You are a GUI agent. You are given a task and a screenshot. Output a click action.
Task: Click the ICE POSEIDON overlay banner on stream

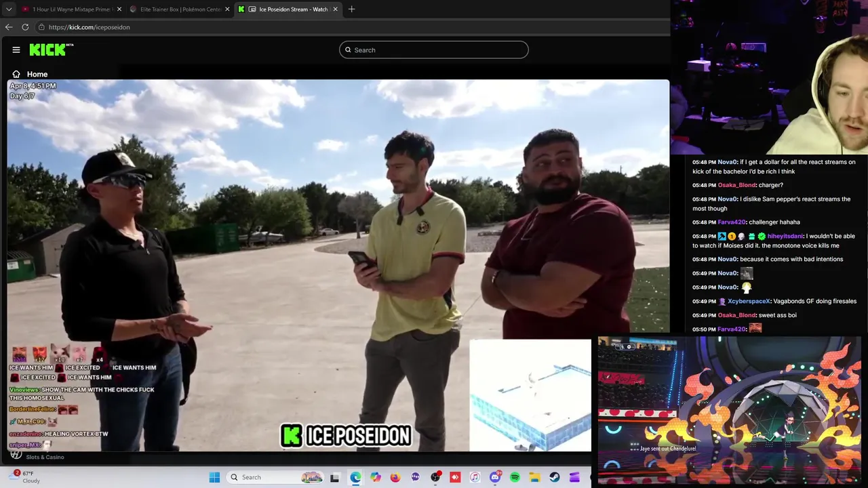(x=347, y=436)
